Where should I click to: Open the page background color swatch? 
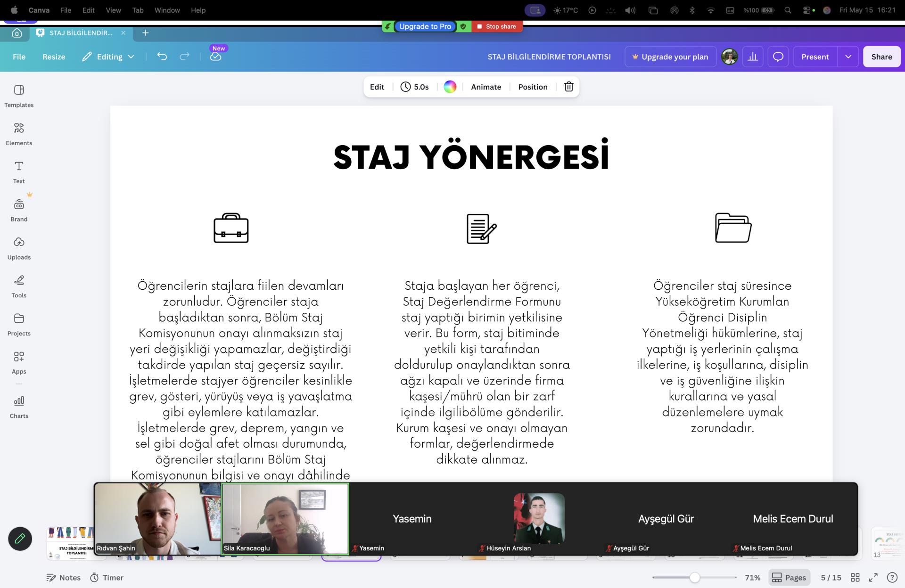click(450, 87)
